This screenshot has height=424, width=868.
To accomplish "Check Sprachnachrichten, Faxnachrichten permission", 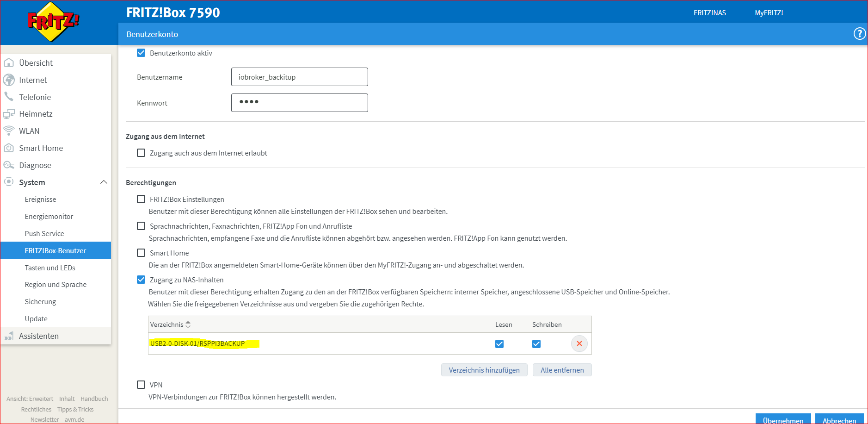I will pos(141,226).
